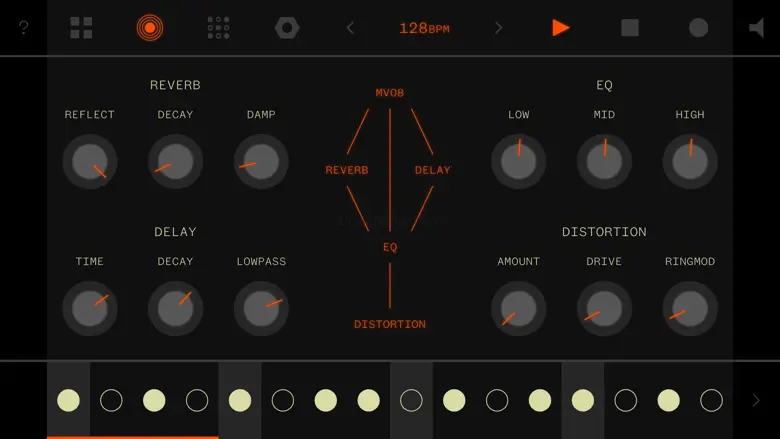The image size is (780, 439).
Task: Toggle sequencer step 9
Action: click(411, 400)
